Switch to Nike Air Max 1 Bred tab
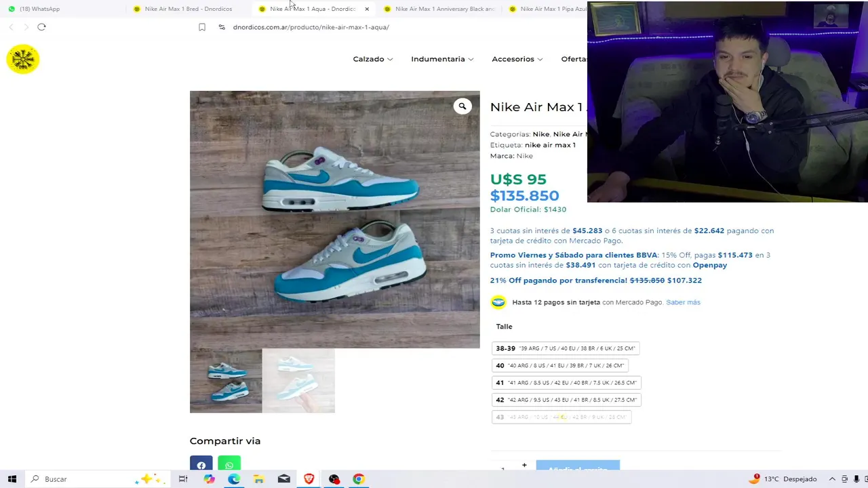 point(188,9)
